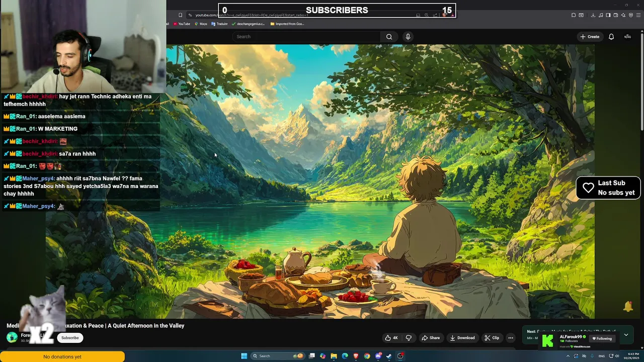The width and height of the screenshot is (644, 362).
Task: Open Google Chrome from the taskbar
Action: click(367, 356)
